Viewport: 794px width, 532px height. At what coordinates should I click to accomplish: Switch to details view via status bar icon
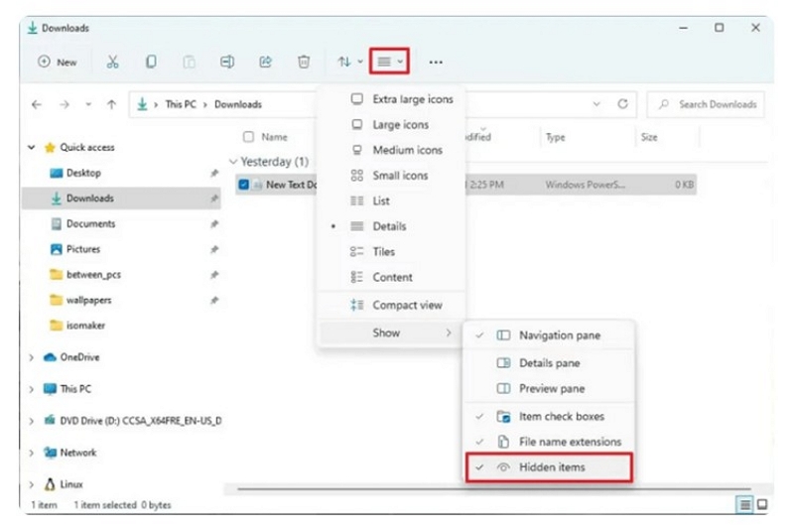coord(745,504)
